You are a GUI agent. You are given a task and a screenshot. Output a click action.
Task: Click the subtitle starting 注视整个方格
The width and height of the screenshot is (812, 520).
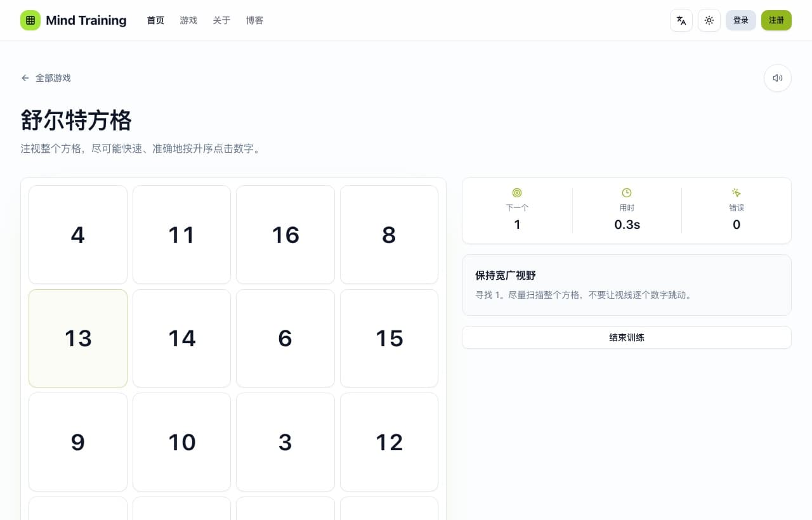pyautogui.click(x=141, y=149)
